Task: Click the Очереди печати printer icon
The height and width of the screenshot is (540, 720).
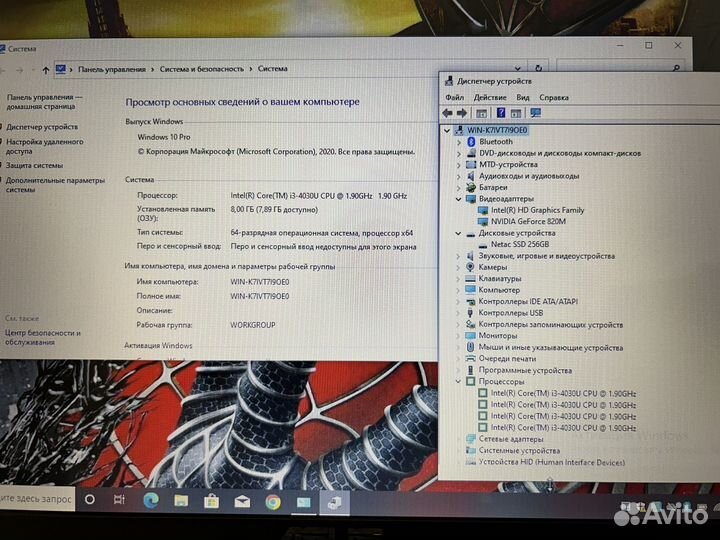Action: [x=470, y=359]
